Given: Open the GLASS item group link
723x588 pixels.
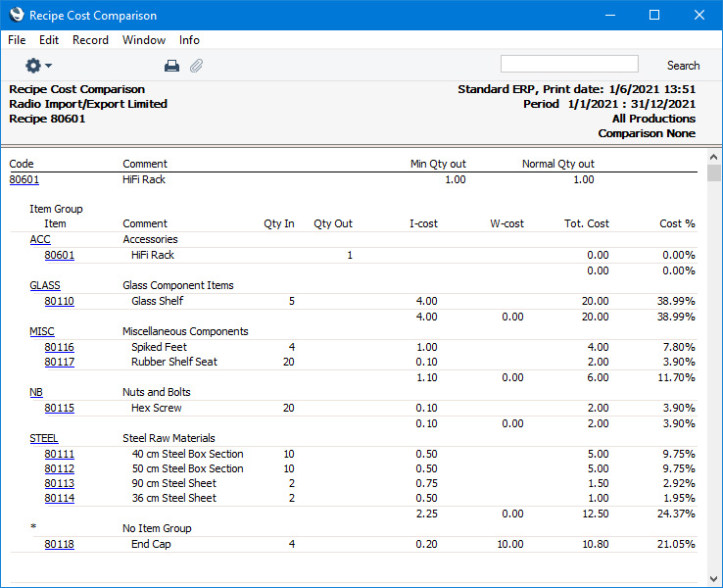Looking at the screenshot, I should (x=45, y=286).
